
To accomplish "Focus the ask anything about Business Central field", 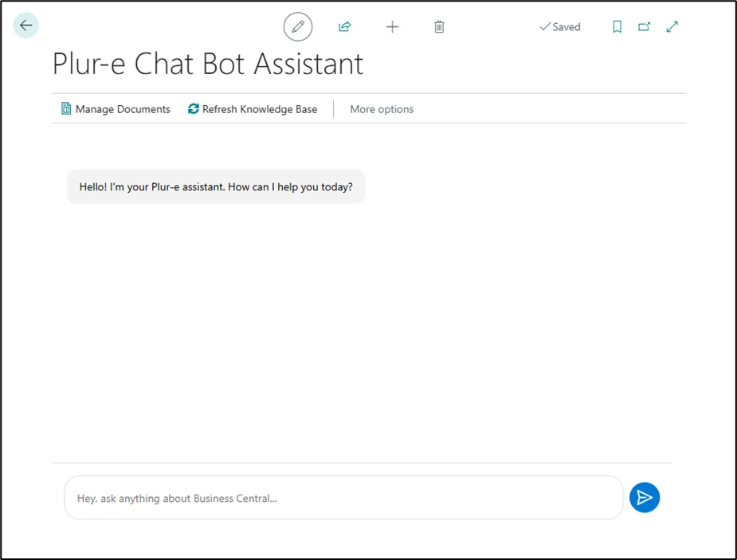I will 343,498.
